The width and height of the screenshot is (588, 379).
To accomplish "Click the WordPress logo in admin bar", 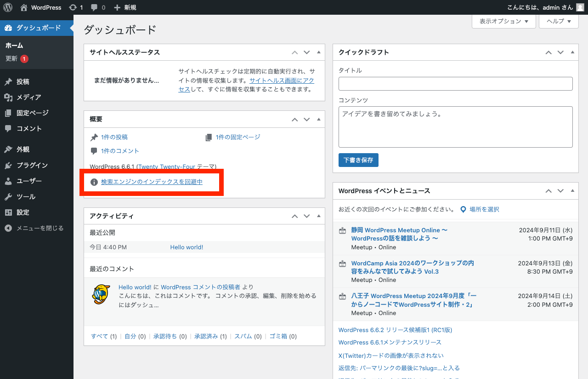I will point(8,7).
